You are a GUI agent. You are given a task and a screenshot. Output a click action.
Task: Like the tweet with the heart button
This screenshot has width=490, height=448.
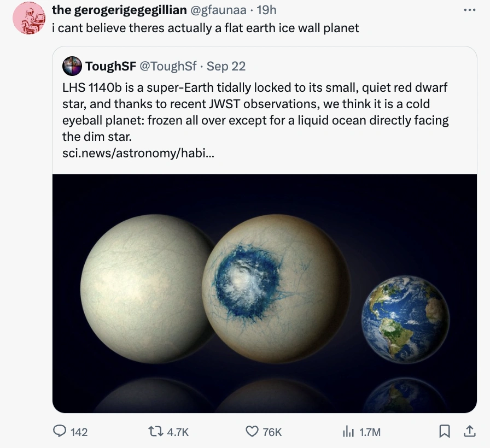[x=251, y=432]
